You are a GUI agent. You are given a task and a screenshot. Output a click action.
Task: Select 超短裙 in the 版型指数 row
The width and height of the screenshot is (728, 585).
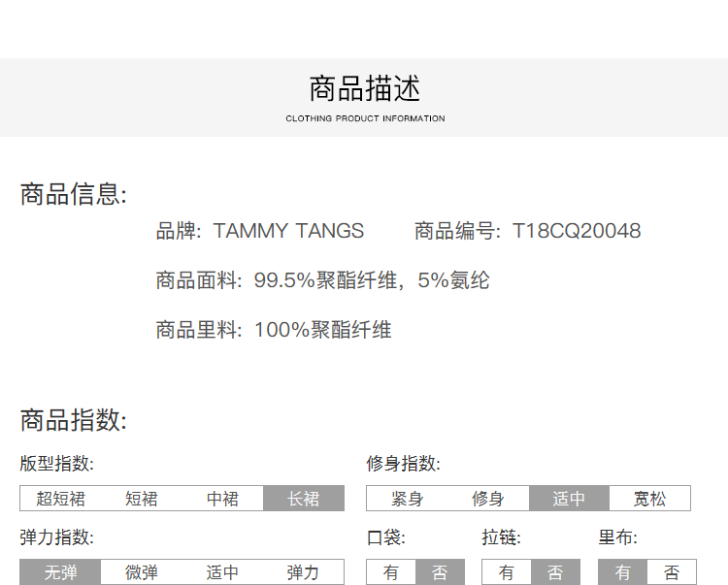click(x=60, y=499)
